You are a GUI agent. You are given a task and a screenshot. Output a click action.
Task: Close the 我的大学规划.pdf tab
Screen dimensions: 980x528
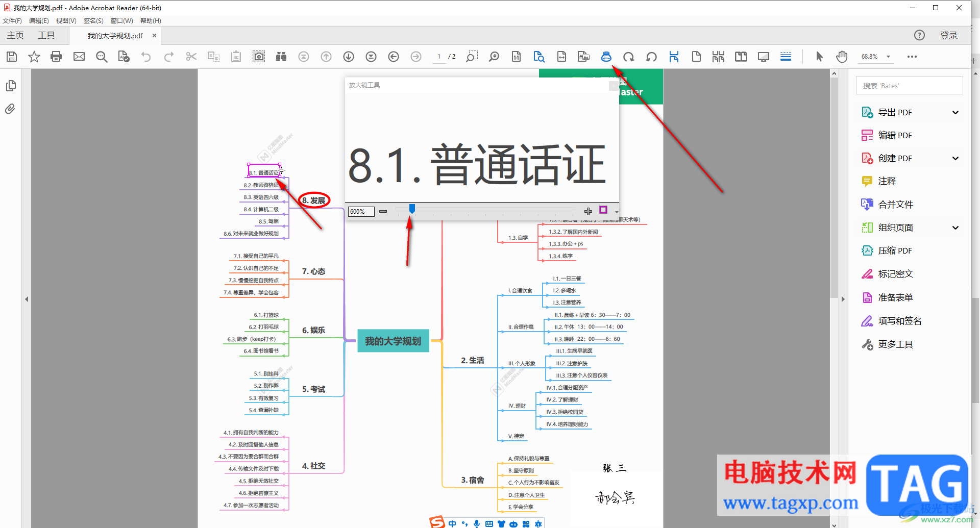coord(154,35)
